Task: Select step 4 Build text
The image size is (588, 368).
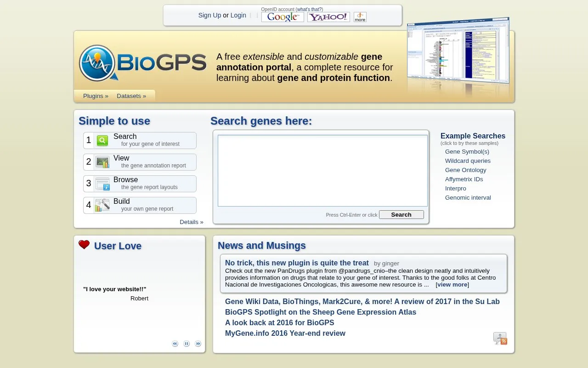Action: coord(122,201)
